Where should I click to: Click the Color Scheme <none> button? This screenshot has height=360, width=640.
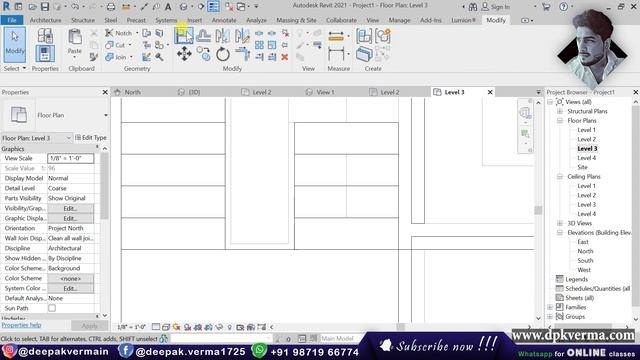70,278
